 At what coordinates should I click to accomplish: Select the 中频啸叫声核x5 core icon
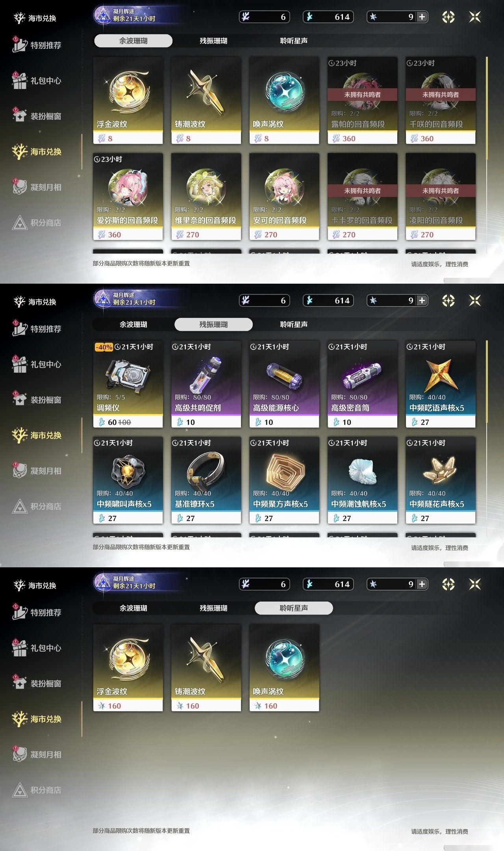tap(128, 471)
